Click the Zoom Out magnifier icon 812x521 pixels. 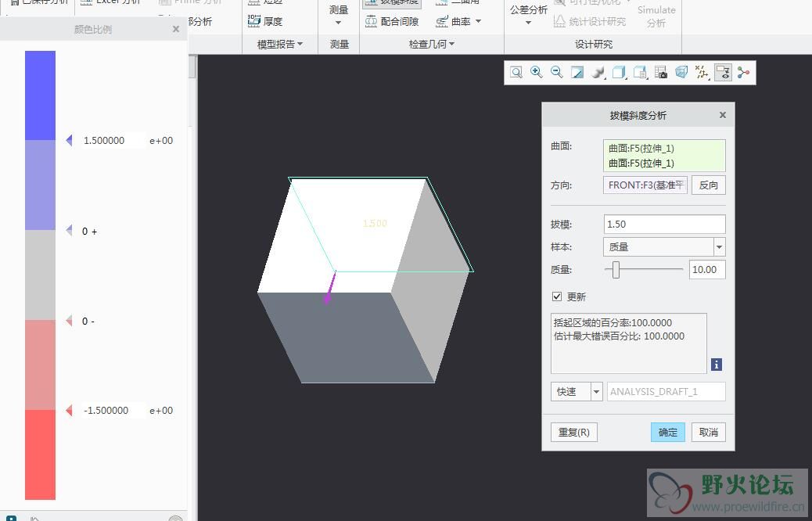[557, 73]
